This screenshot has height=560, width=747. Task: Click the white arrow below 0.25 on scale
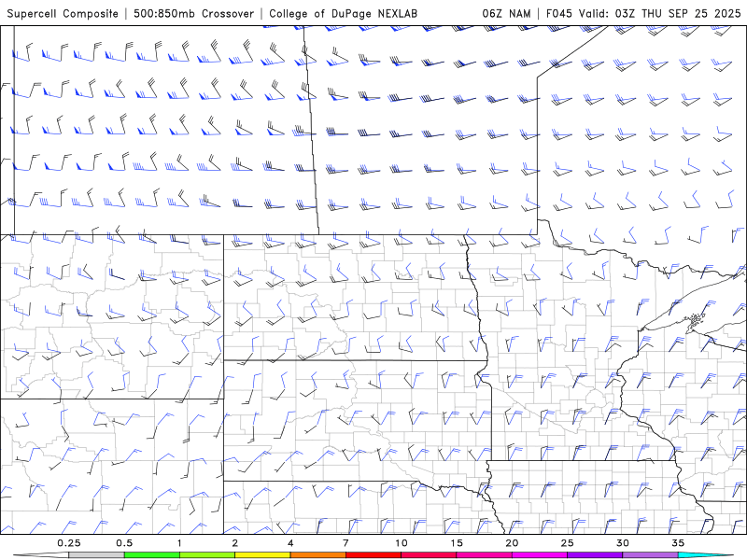point(41,555)
